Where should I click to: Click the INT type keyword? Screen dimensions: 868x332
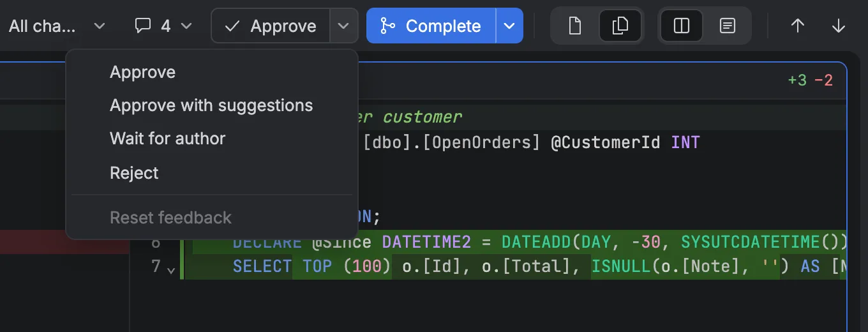click(685, 142)
